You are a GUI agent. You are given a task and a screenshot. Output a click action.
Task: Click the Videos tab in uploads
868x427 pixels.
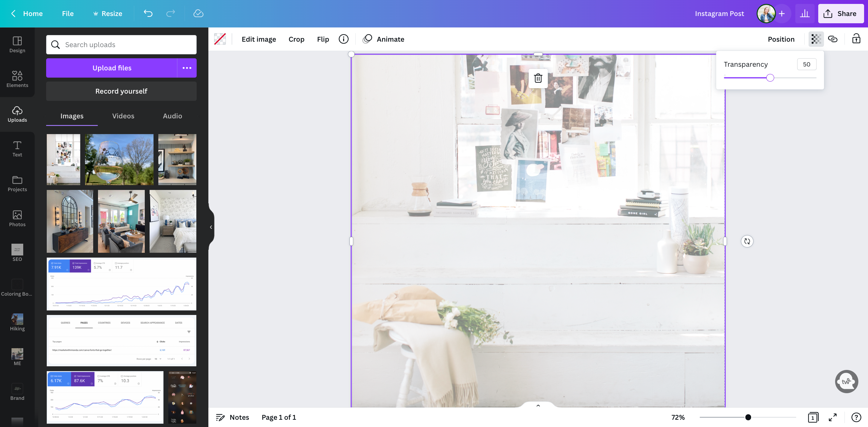[123, 115]
